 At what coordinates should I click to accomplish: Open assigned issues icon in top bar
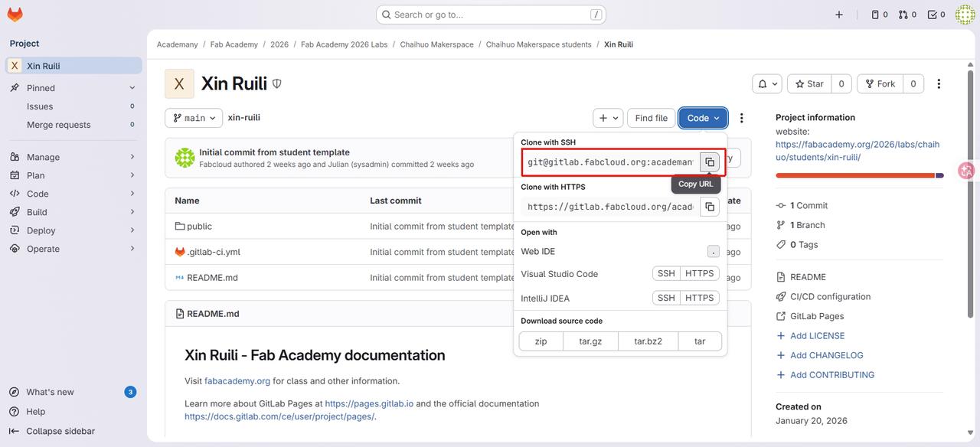click(880, 15)
